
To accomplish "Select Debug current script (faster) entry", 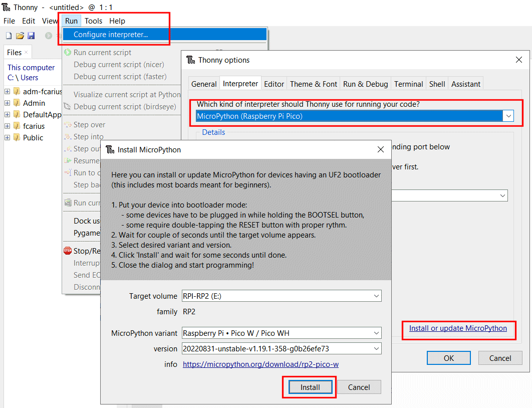I will pyautogui.click(x=120, y=76).
